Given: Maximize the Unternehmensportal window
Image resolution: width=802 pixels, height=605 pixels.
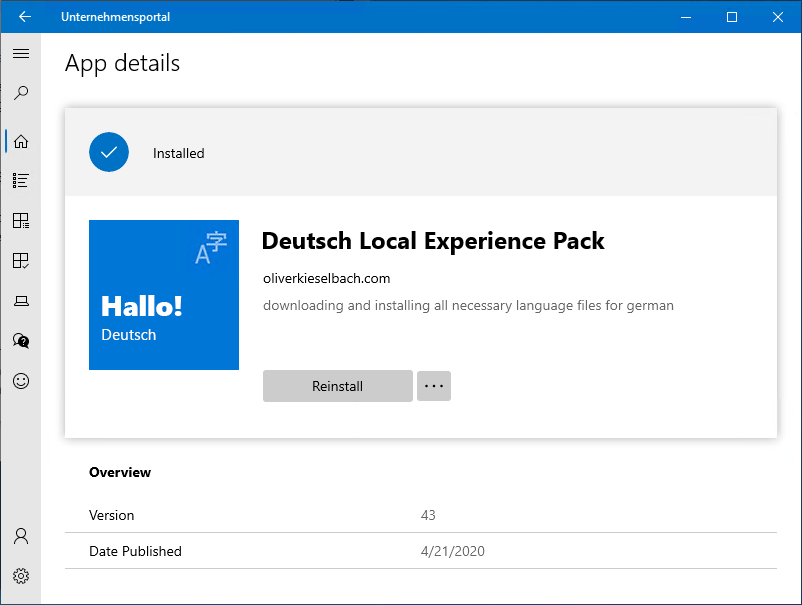Looking at the screenshot, I should click(x=732, y=17).
